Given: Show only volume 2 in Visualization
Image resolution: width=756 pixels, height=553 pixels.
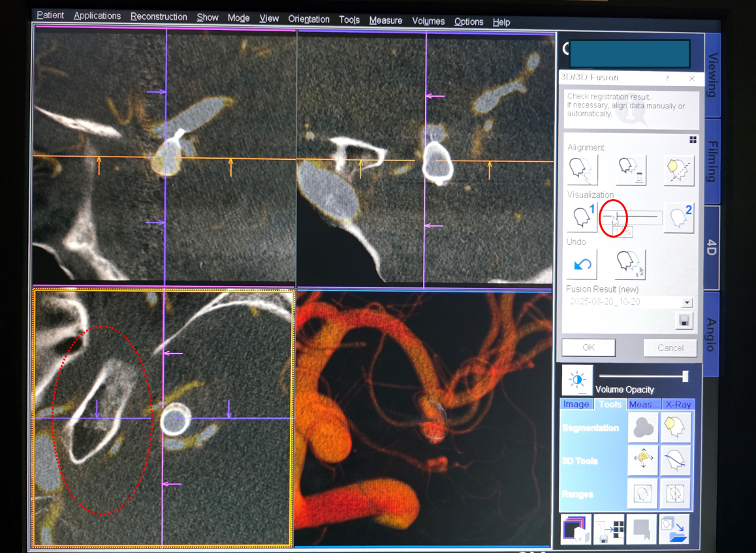Looking at the screenshot, I should point(679,217).
